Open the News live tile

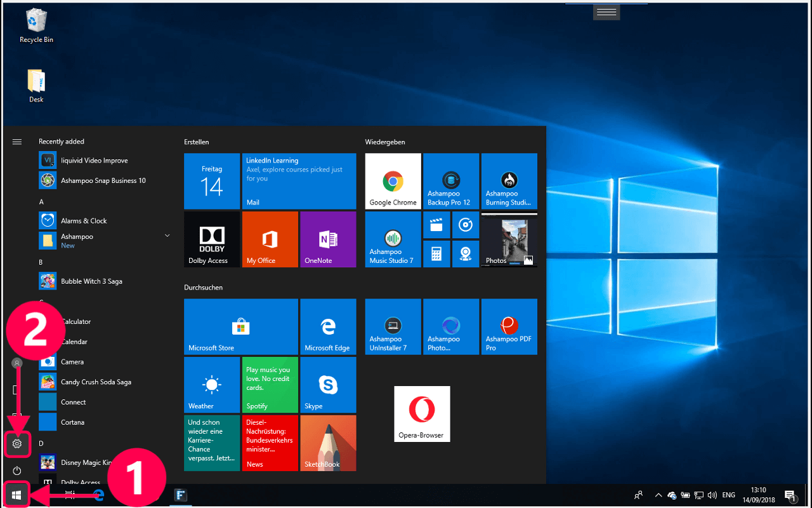270,443
